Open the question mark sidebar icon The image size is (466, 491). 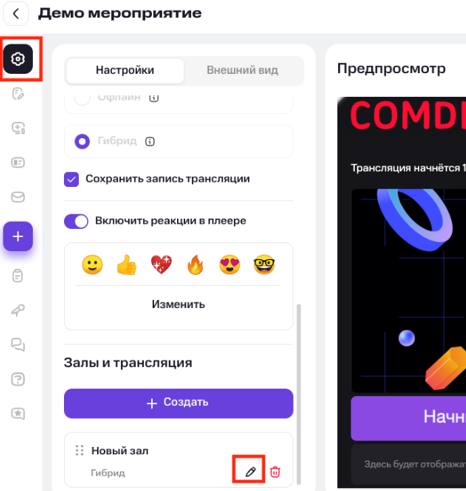(18, 379)
